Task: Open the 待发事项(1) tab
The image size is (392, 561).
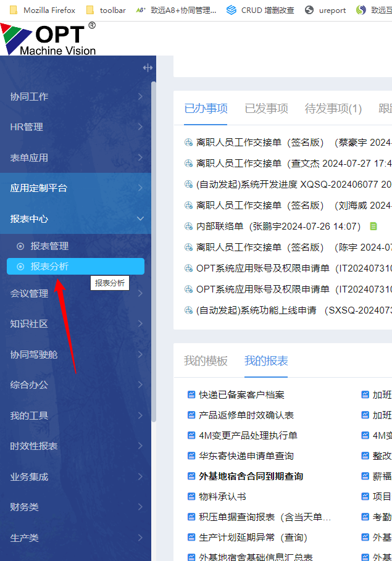Action: point(333,109)
